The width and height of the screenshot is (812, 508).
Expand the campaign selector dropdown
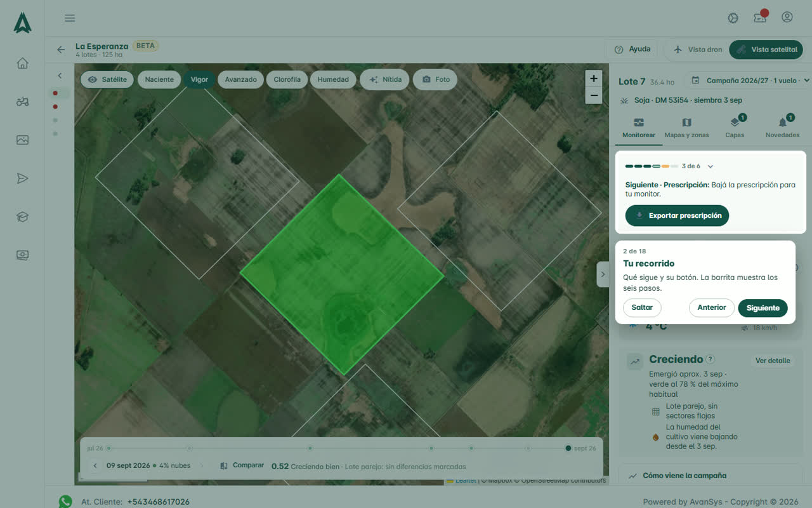(x=750, y=81)
